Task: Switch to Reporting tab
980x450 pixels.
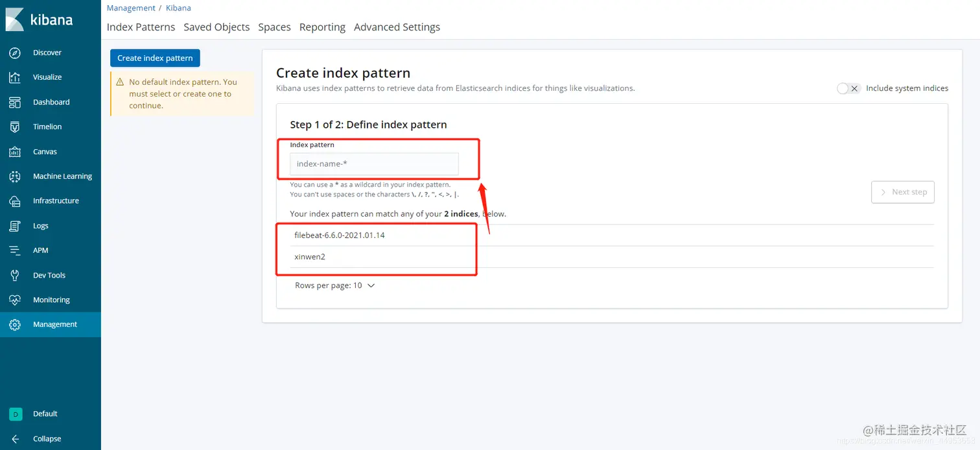Action: point(322,27)
